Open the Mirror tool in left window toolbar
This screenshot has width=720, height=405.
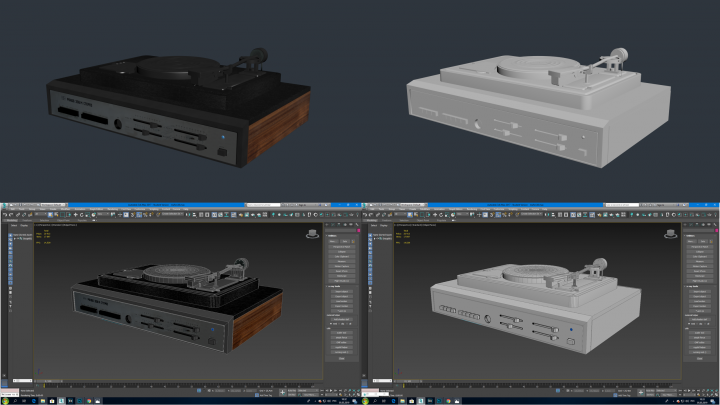(x=187, y=214)
